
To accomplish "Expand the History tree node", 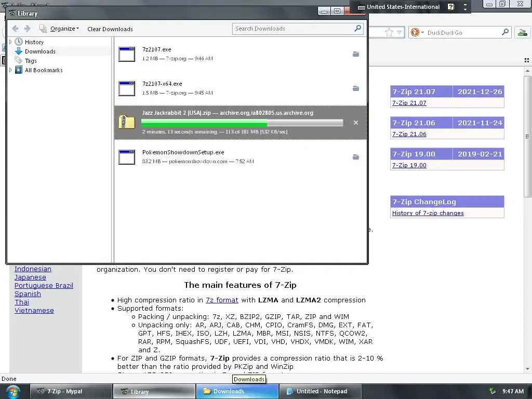I will pos(10,42).
